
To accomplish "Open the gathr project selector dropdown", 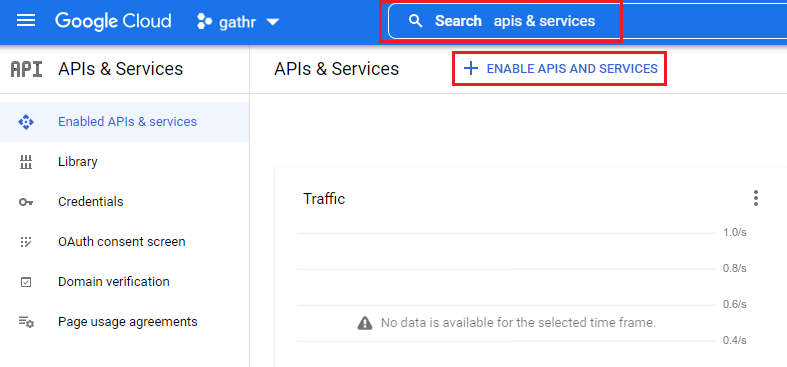I will click(x=238, y=22).
